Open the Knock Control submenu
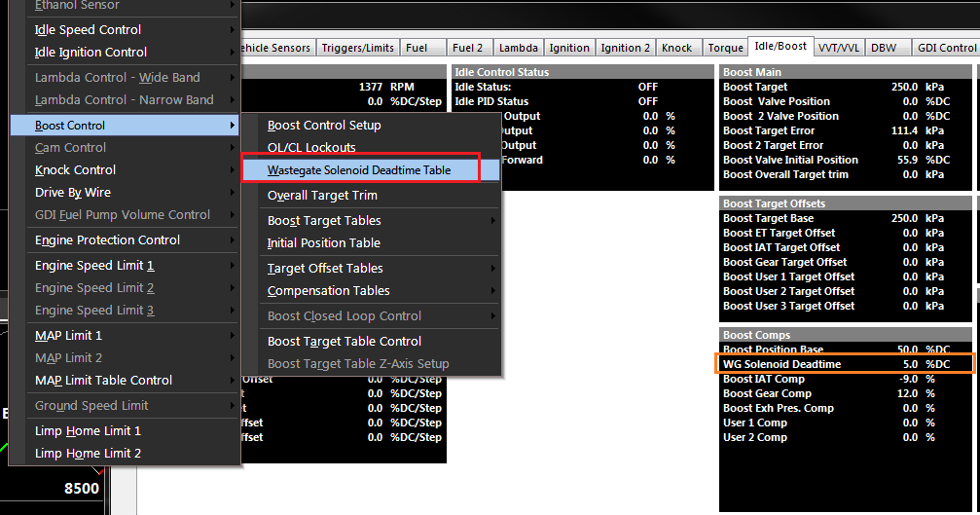The width and height of the screenshot is (980, 515). pyautogui.click(x=75, y=169)
